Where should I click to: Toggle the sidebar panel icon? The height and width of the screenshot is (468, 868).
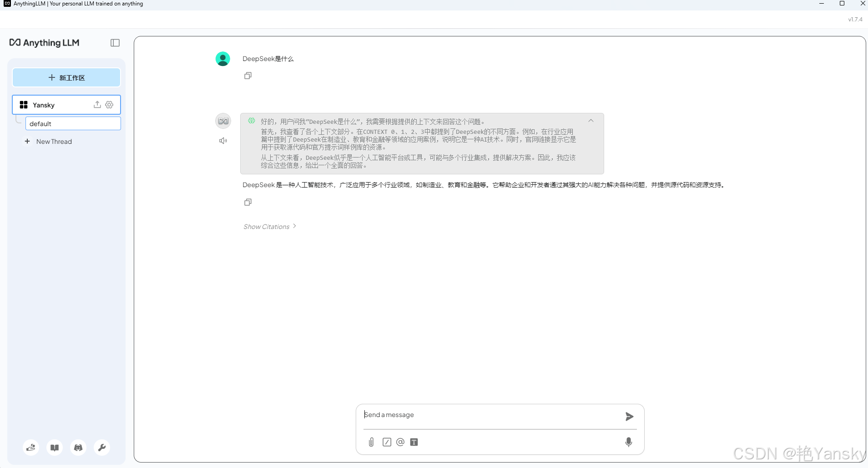click(x=115, y=43)
